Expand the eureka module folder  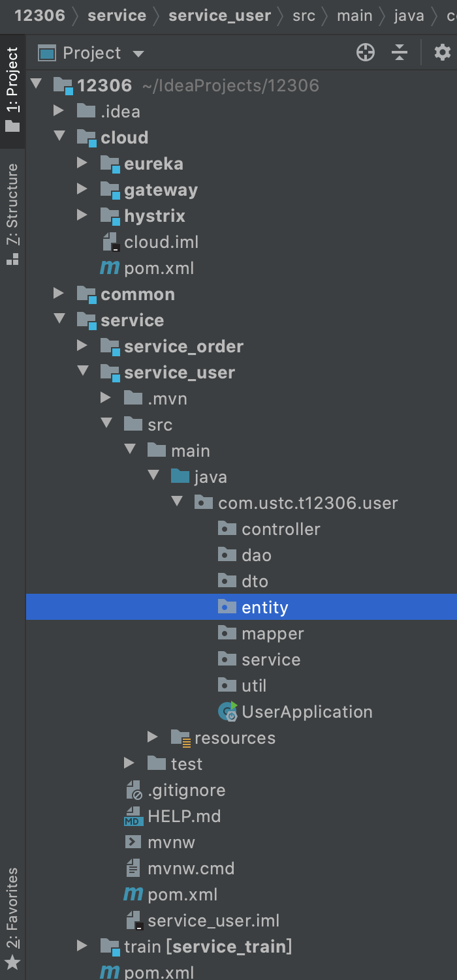tap(82, 164)
